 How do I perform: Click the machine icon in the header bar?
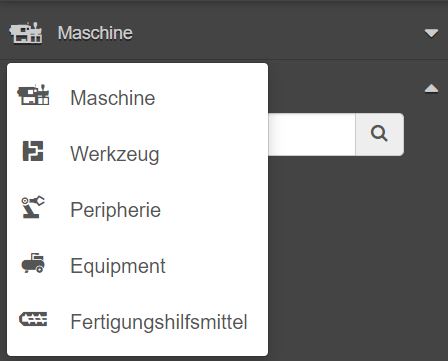(26, 33)
